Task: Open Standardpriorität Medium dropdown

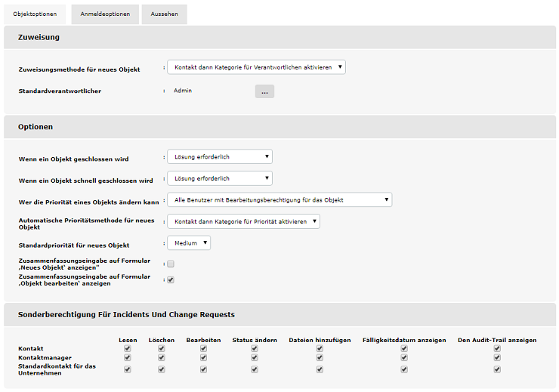Action: click(x=189, y=243)
